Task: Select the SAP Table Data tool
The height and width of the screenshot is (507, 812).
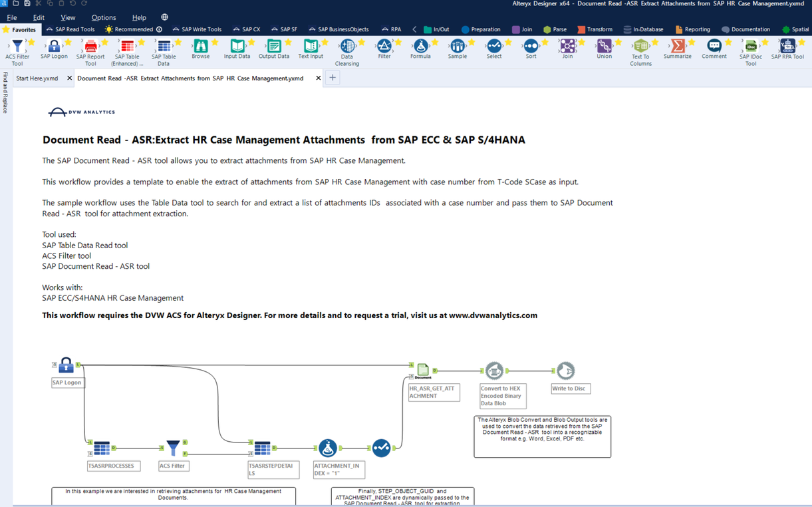Action: pos(164,46)
